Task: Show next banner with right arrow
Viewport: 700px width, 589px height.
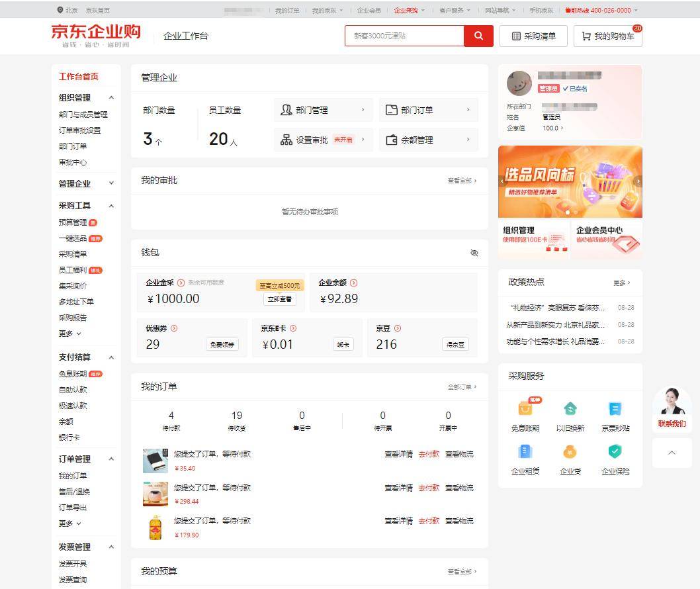Action: tap(638, 181)
